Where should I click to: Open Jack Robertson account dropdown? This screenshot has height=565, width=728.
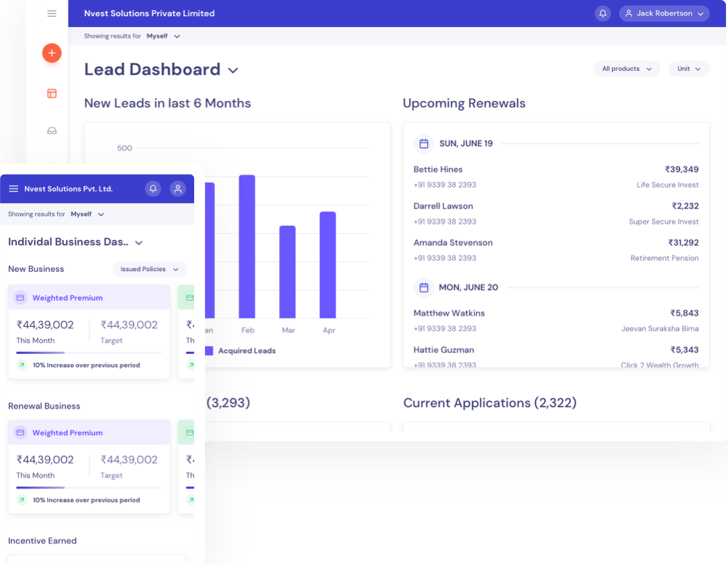pyautogui.click(x=664, y=13)
